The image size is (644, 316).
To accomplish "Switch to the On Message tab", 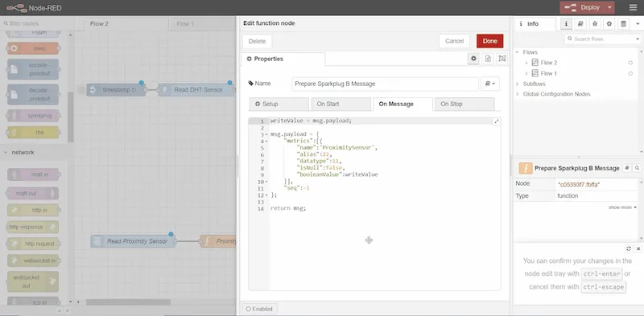I will (402, 105).
